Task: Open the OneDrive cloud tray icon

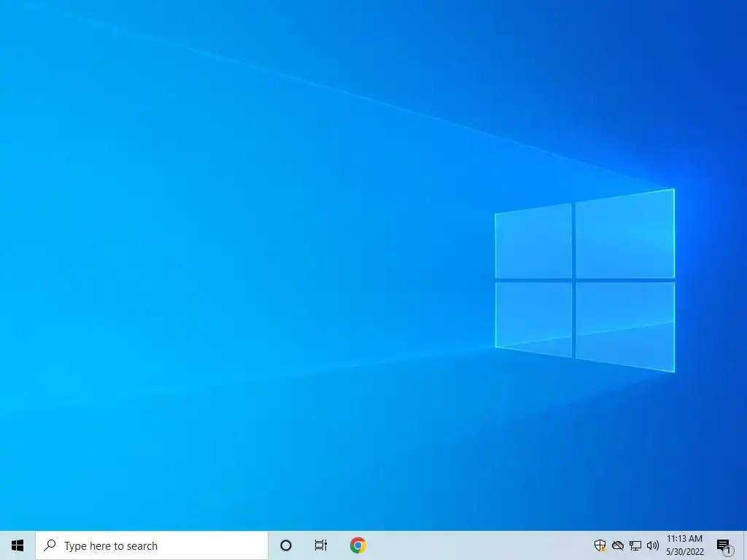Action: click(x=618, y=545)
